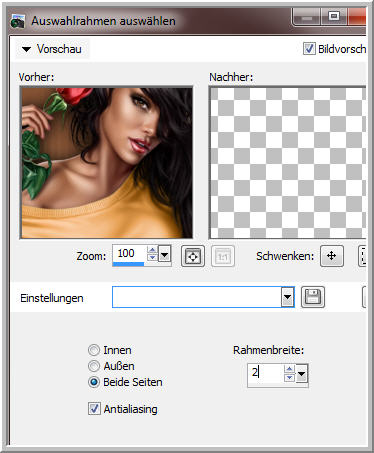Click the Zoom value field showing 100
This screenshot has height=453, width=374.
130,254
